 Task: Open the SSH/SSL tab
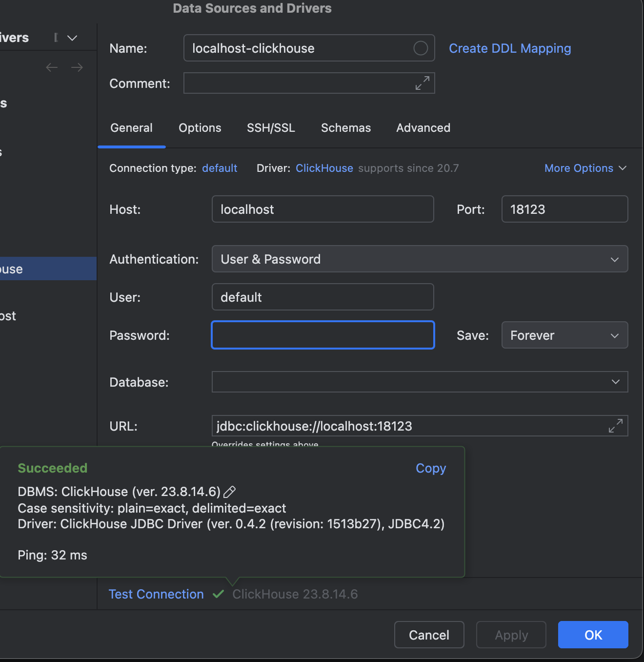(271, 128)
